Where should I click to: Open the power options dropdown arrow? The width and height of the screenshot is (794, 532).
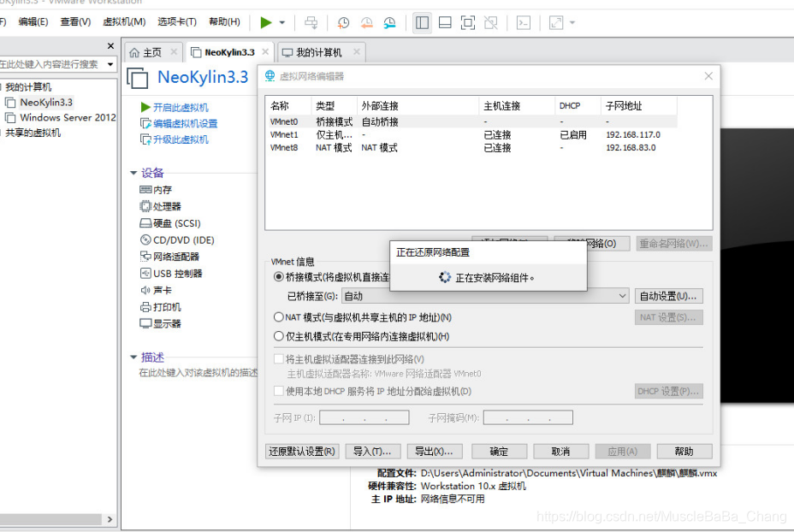282,23
